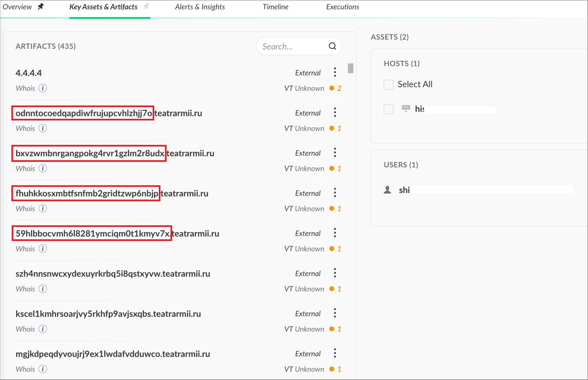Go to the Timeline tab
This screenshot has height=380, width=588.
tap(276, 7)
